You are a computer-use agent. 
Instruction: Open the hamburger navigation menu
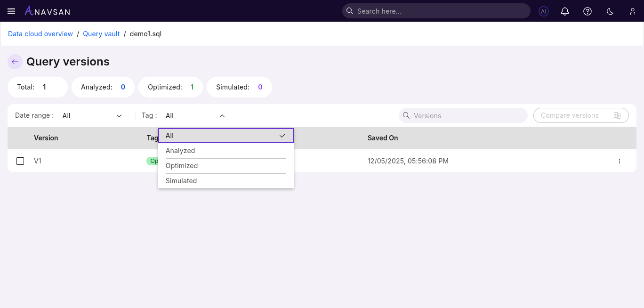(11, 11)
